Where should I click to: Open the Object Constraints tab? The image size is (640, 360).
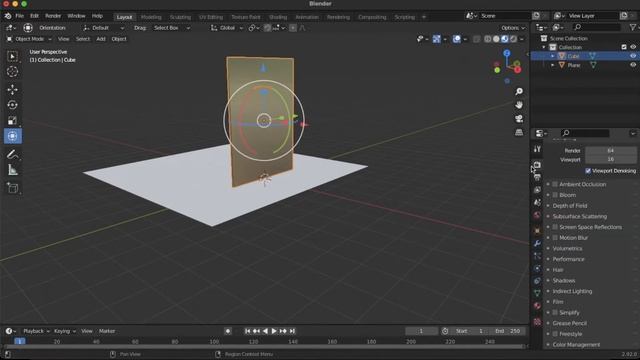pos(537,281)
